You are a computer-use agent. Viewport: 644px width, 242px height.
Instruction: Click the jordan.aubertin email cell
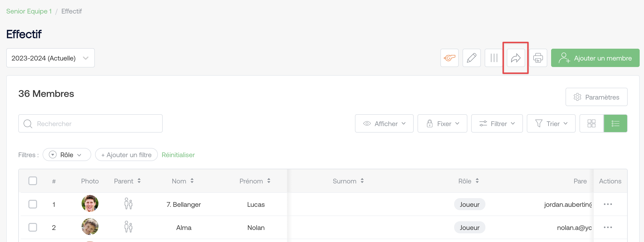567,204
